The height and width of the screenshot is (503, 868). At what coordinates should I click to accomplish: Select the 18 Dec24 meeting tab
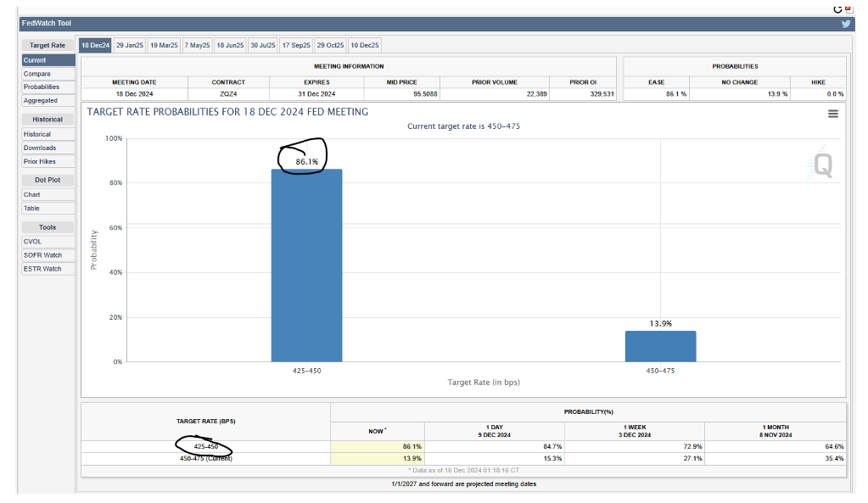point(96,45)
